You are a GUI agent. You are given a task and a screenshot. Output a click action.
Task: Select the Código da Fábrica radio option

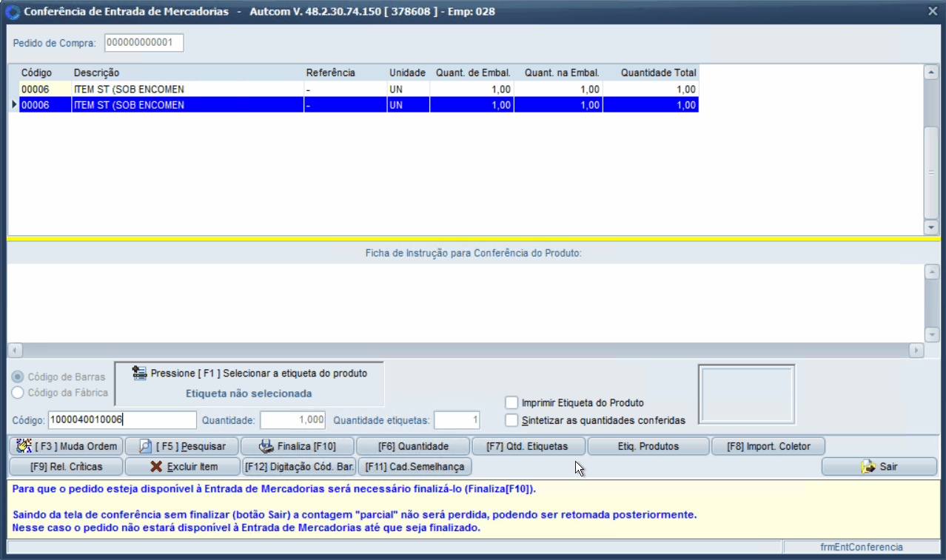coord(18,393)
